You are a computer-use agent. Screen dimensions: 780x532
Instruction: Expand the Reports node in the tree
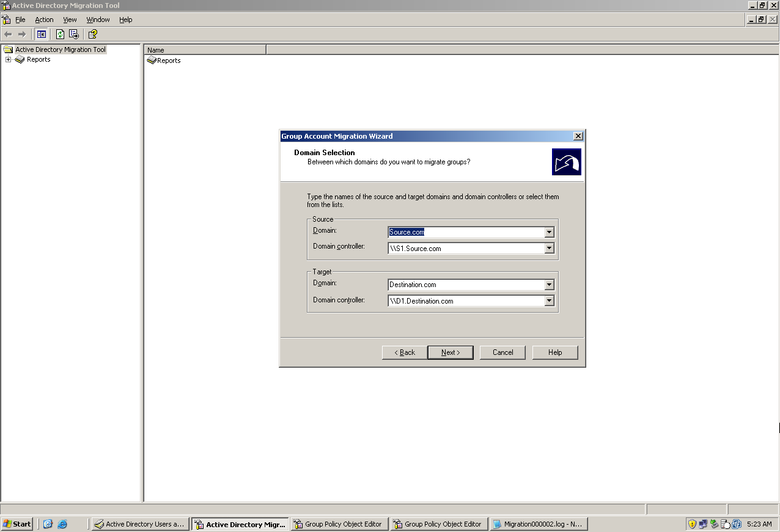tap(8, 59)
